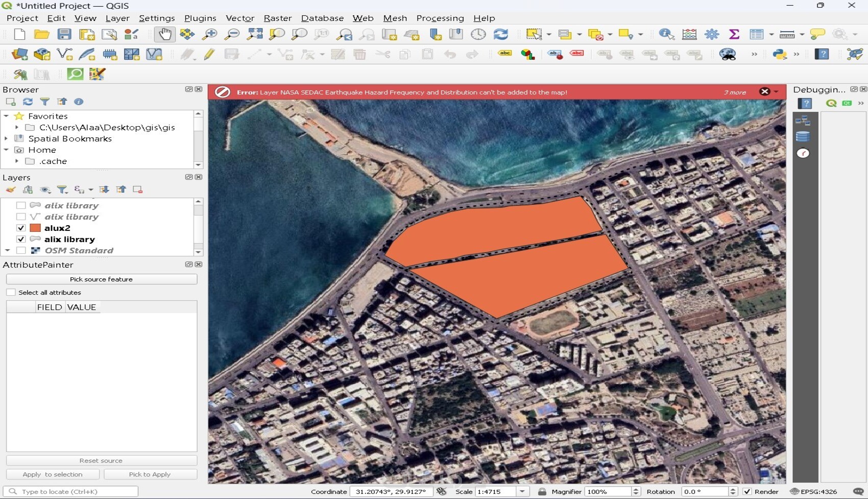Image resolution: width=868 pixels, height=499 pixels.
Task: Click the Zoom In magnifier tool
Action: [x=209, y=34]
